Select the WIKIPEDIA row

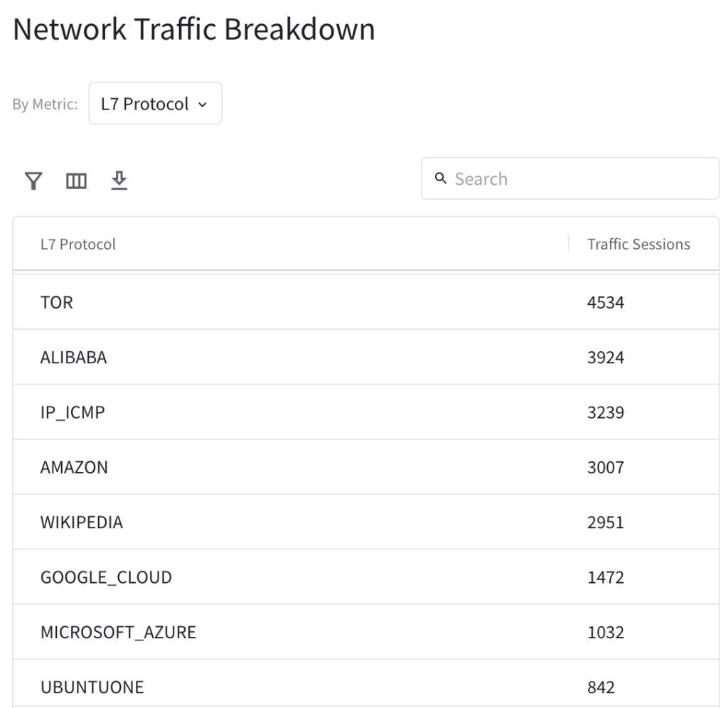coord(366,522)
